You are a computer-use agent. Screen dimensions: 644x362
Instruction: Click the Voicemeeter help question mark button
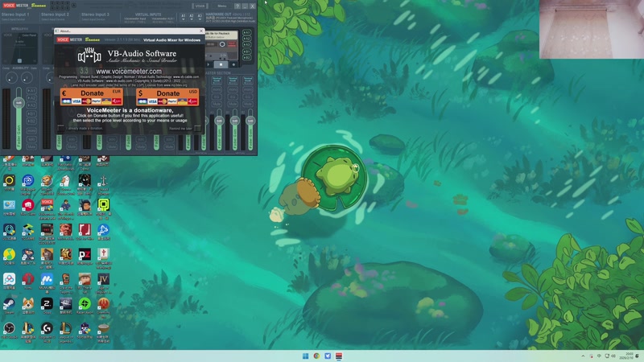click(237, 6)
